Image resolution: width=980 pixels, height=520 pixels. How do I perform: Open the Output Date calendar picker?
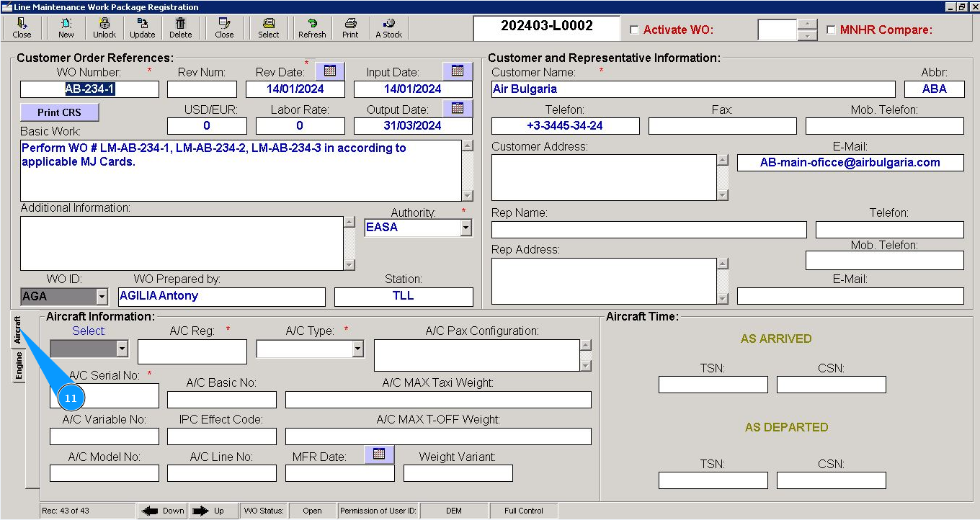(458, 109)
